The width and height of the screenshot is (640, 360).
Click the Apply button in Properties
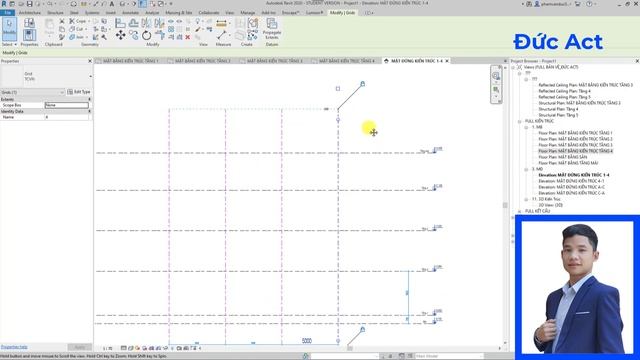(80, 347)
